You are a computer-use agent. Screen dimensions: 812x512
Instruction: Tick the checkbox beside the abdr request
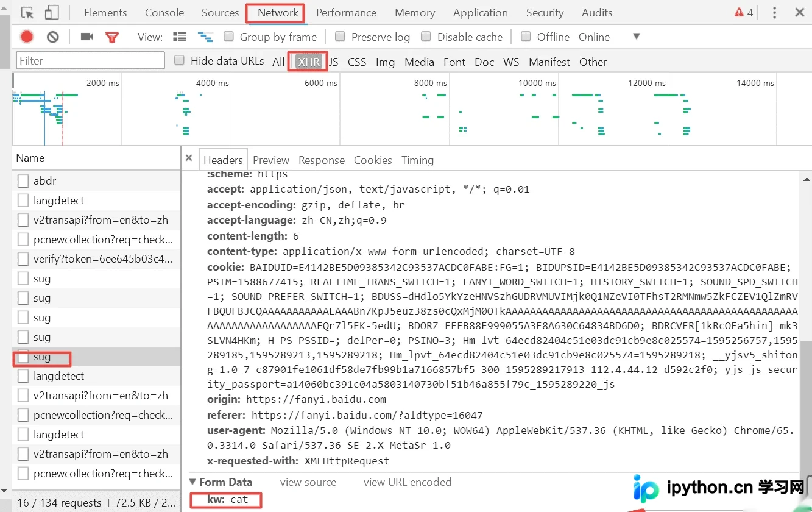click(23, 181)
